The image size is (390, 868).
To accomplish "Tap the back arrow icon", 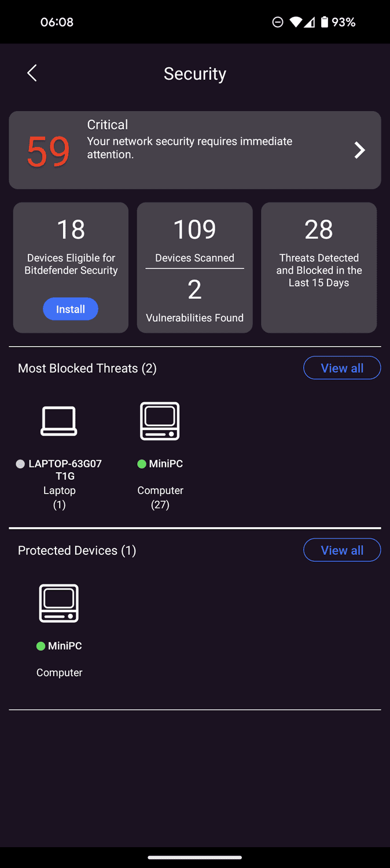I will tap(32, 73).
